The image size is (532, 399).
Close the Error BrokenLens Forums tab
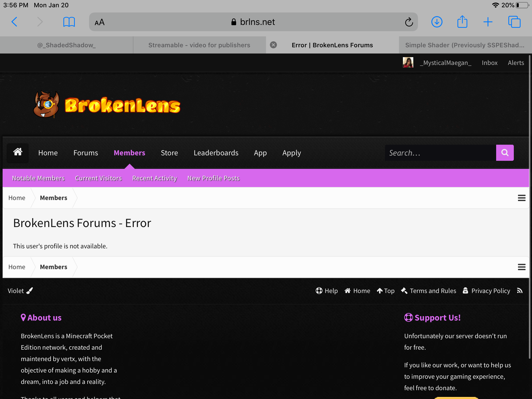pos(273,45)
